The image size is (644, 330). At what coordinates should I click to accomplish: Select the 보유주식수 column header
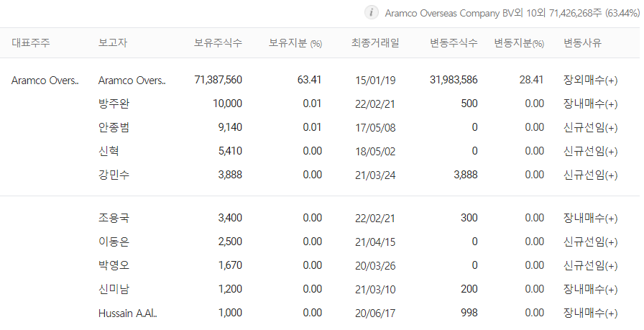coord(218,42)
